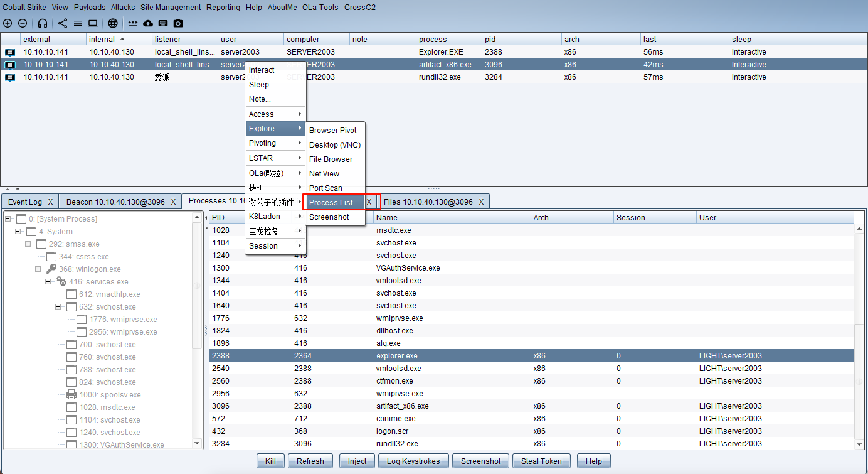Sort sessions by the internal column header
The width and height of the screenshot is (868, 474).
pos(119,39)
